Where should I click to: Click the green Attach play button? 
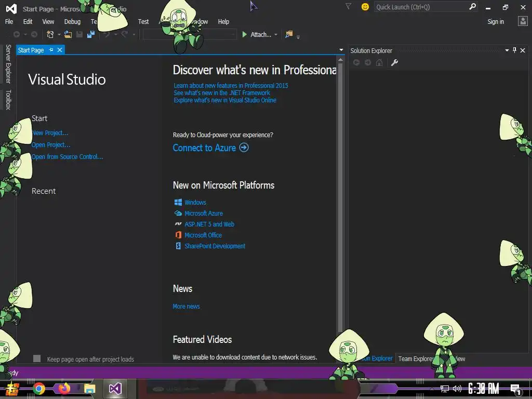click(x=244, y=34)
